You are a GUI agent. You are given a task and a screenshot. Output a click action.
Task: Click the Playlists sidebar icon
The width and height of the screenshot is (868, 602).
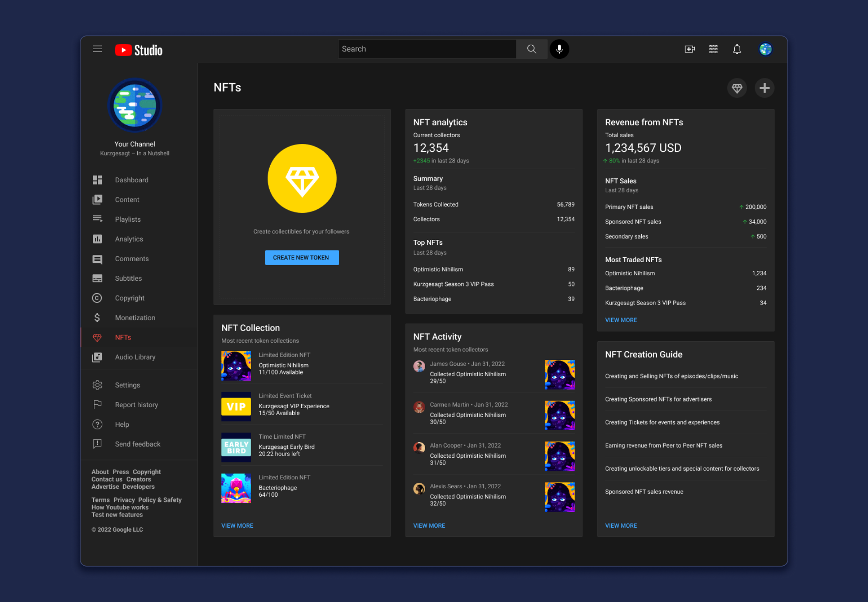pyautogui.click(x=97, y=219)
